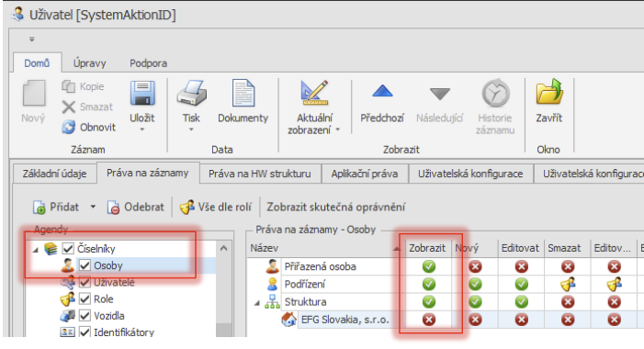Sort by Zobrazit column header

(427, 248)
